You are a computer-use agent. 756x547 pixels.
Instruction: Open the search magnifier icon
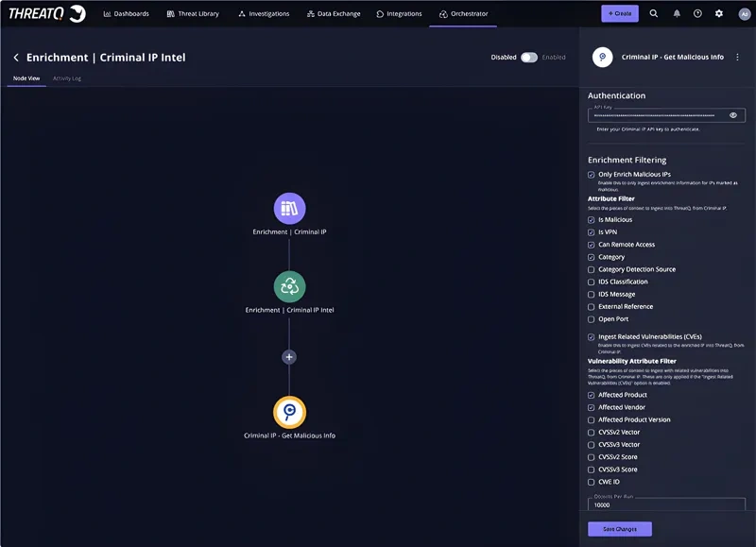pos(653,13)
